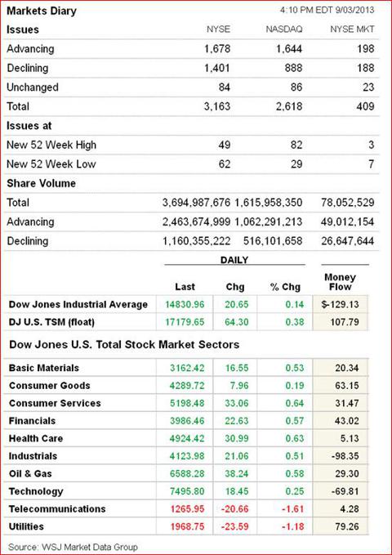
Task: Select Health Care last value 4924.42
Action: click(x=187, y=439)
